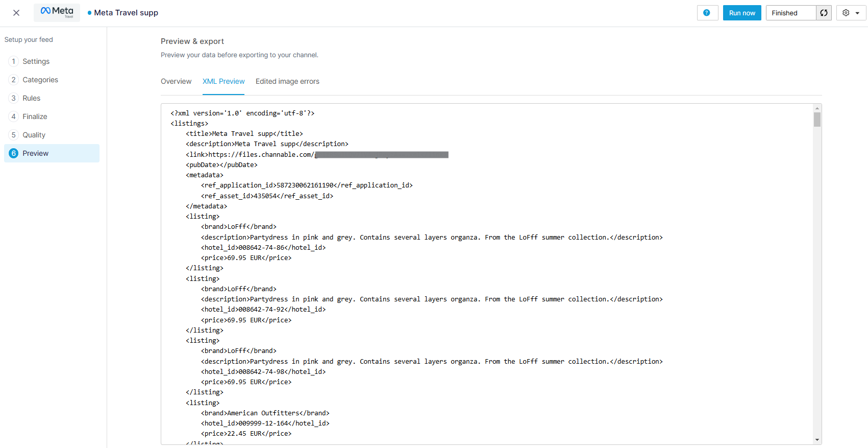Select step 6 Preview
This screenshot has width=868, height=448.
point(52,153)
